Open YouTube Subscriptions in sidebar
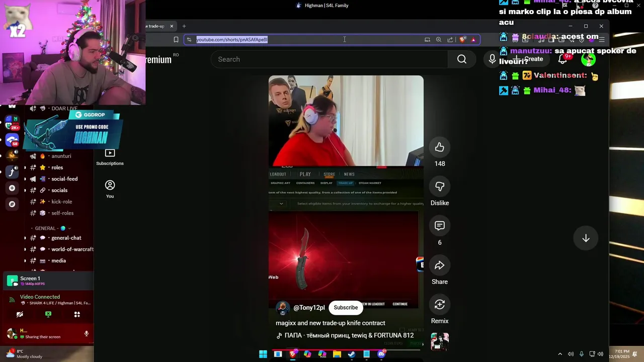Image resolution: width=644 pixels, height=362 pixels. coord(110,157)
